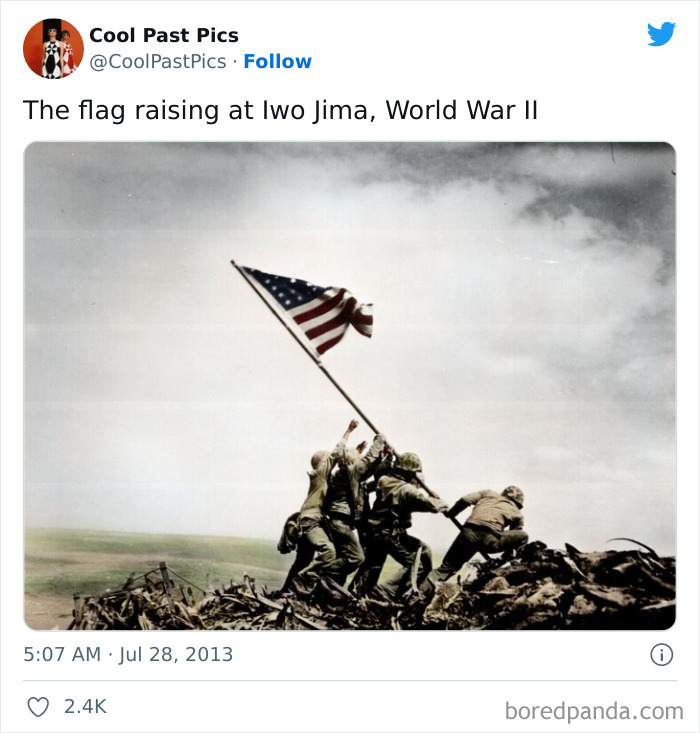Open the 5:07 AM time text

(x=62, y=654)
